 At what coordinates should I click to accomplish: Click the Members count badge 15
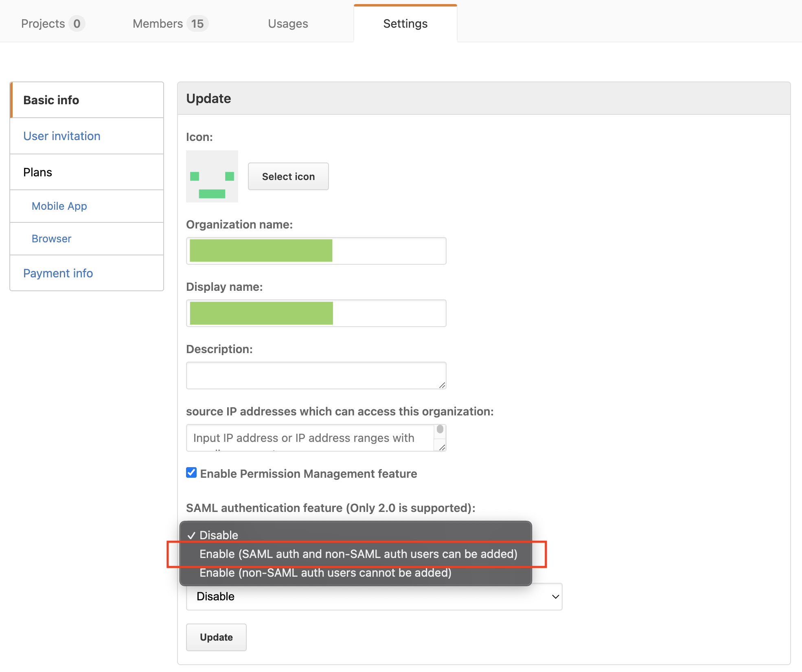pyautogui.click(x=197, y=24)
